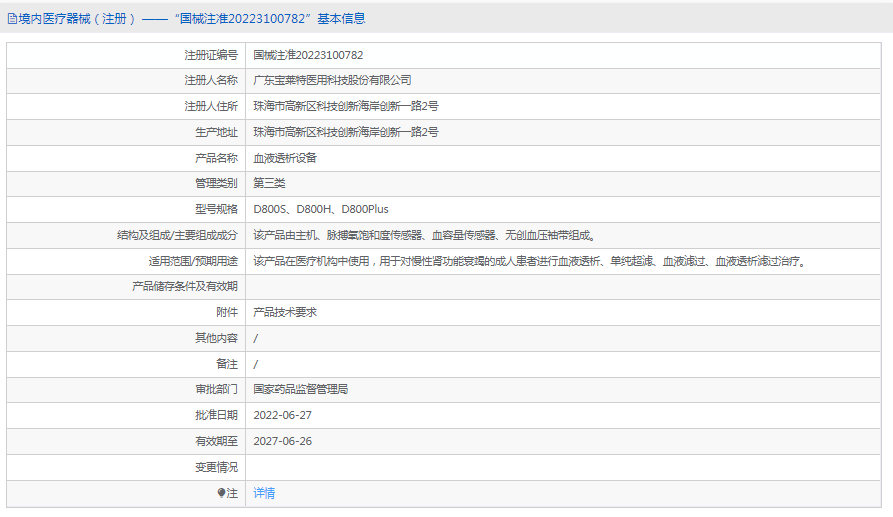Click the 其他内容 row label
Image resolution: width=893 pixels, height=517 pixels.
coord(216,338)
